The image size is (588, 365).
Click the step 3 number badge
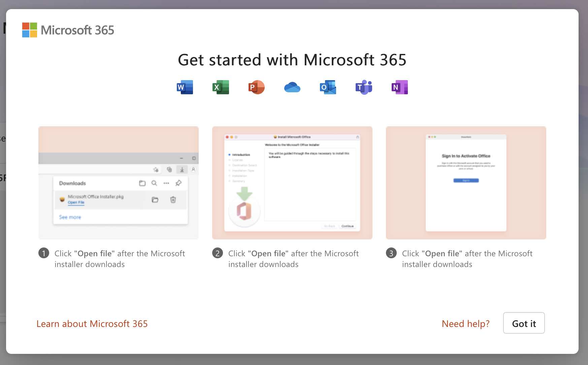click(391, 253)
